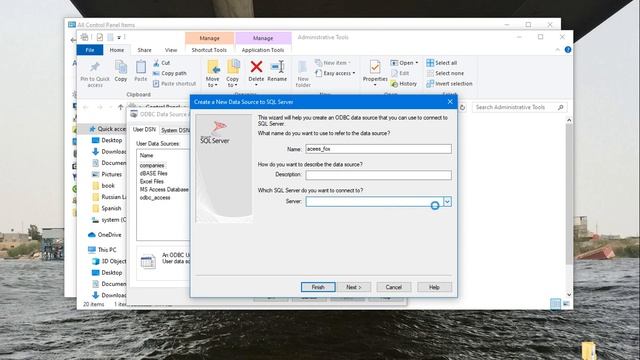This screenshot has width=640, height=360.
Task: Expand the Server dropdown arrow
Action: point(447,202)
